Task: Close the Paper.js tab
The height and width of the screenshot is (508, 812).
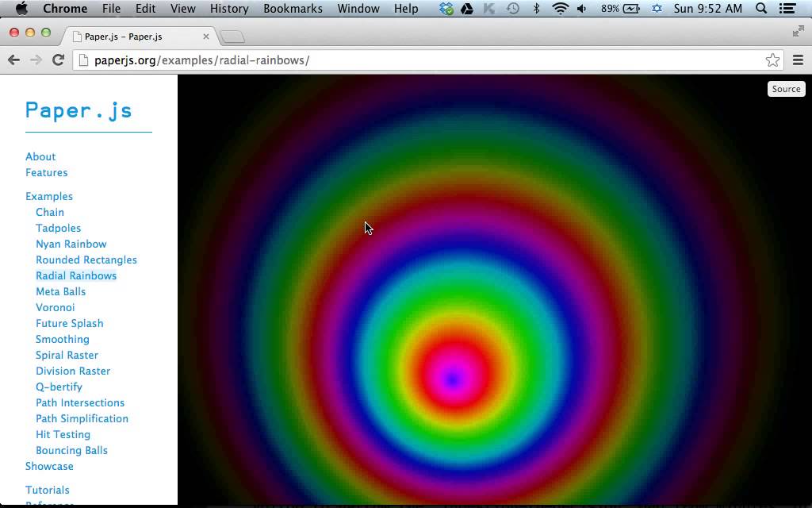Action: [x=206, y=37]
